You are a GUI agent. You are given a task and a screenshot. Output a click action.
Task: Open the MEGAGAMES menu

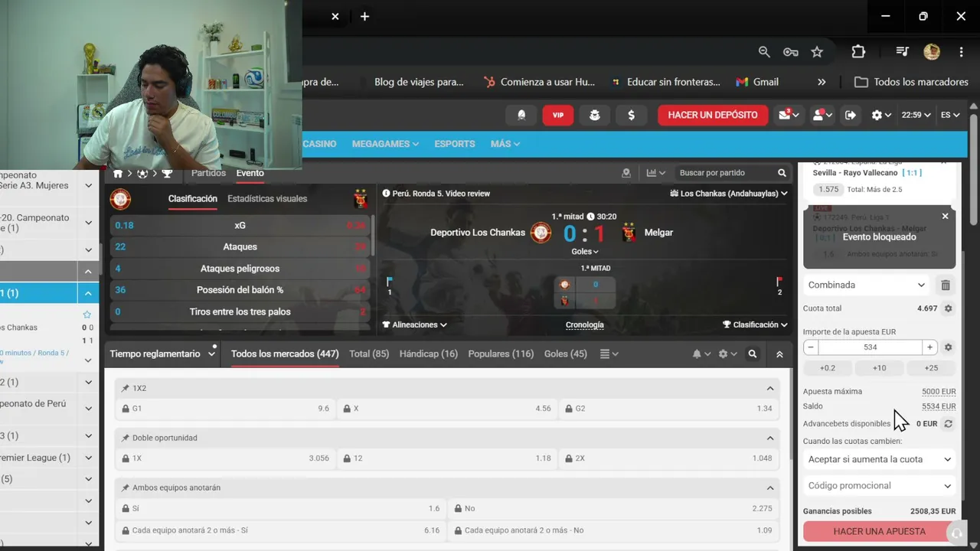(385, 144)
